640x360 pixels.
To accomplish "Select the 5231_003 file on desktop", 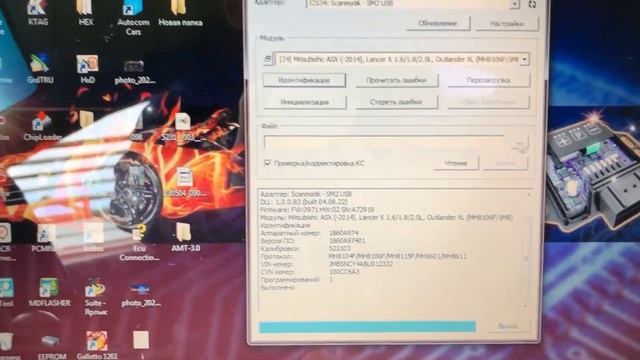I will point(183,127).
